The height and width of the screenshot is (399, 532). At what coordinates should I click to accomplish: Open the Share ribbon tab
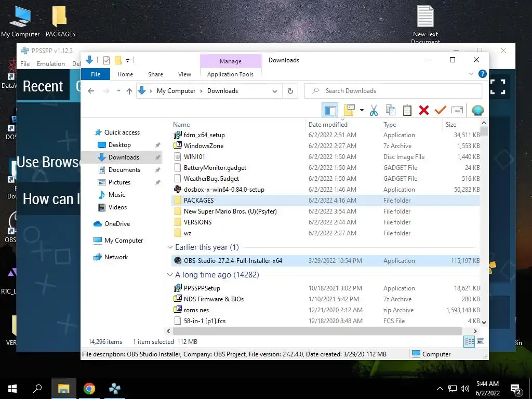coord(155,74)
